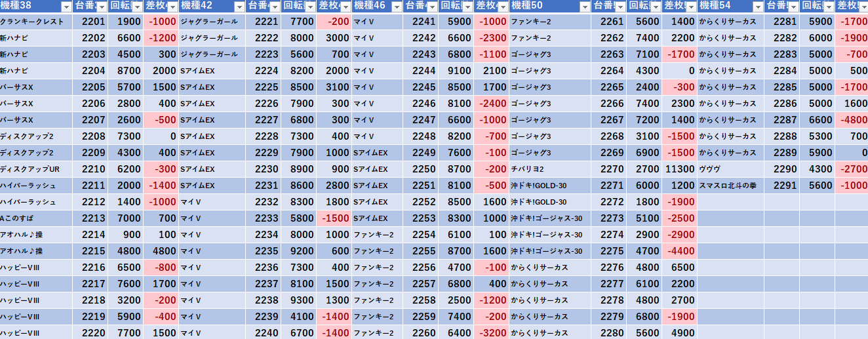Select the クランキークレスト machine name cell
The image size is (868, 339).
36,22
